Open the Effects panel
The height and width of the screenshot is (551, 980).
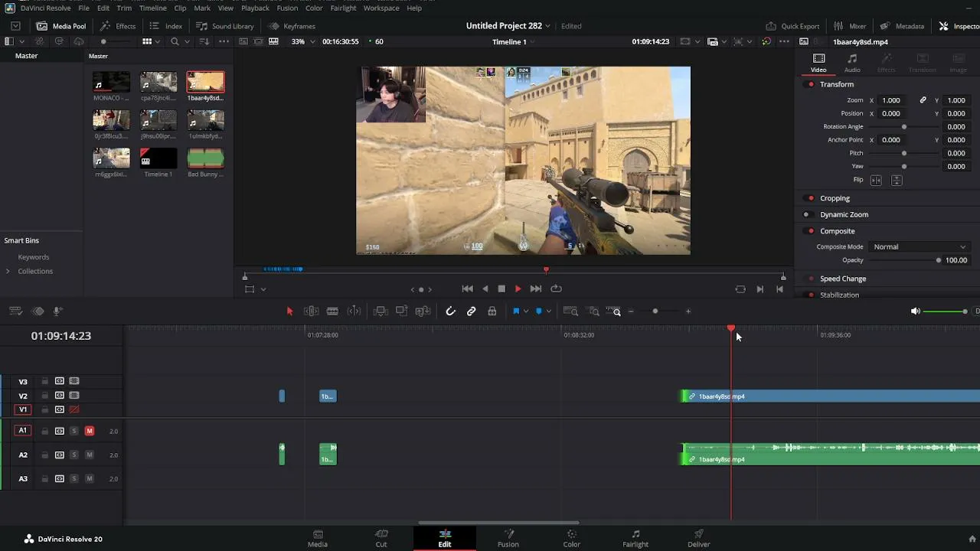[x=117, y=26]
